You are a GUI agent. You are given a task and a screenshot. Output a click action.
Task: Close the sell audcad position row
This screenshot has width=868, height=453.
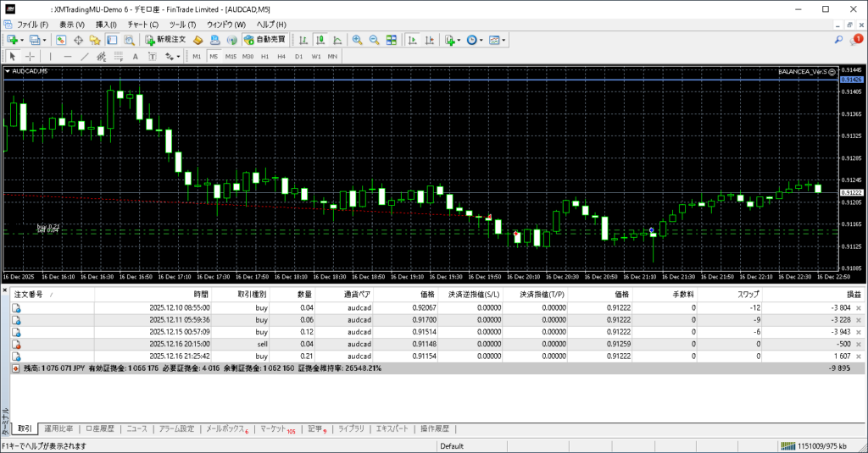click(x=858, y=345)
